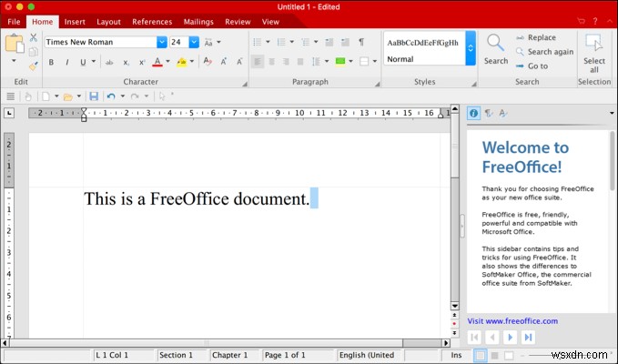
Task: Open the Character group dialog launcher
Action: [245, 84]
